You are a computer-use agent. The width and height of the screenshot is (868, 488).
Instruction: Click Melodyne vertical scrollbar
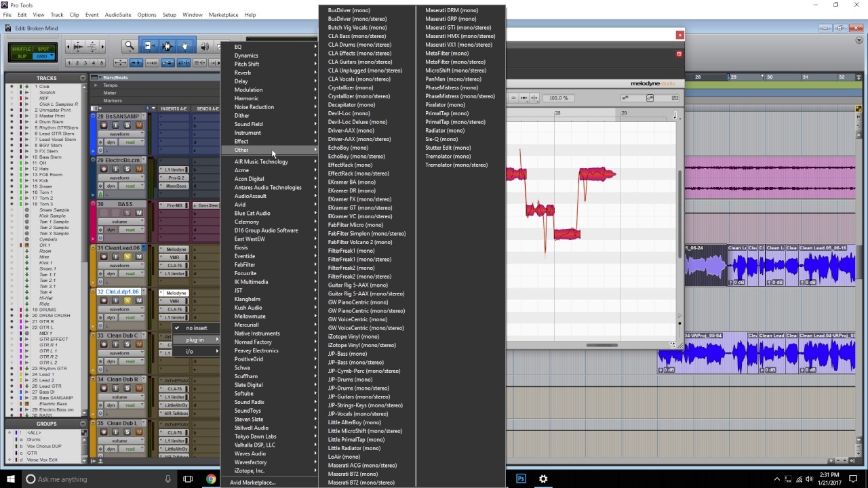click(679, 213)
